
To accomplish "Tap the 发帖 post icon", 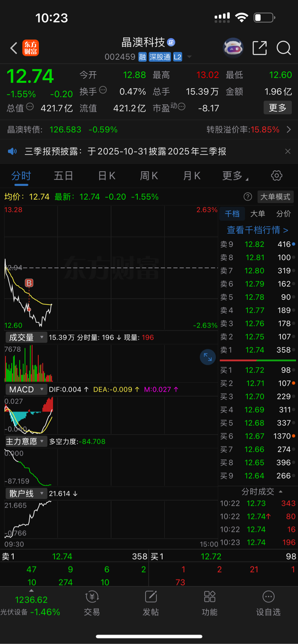I will point(151,603).
